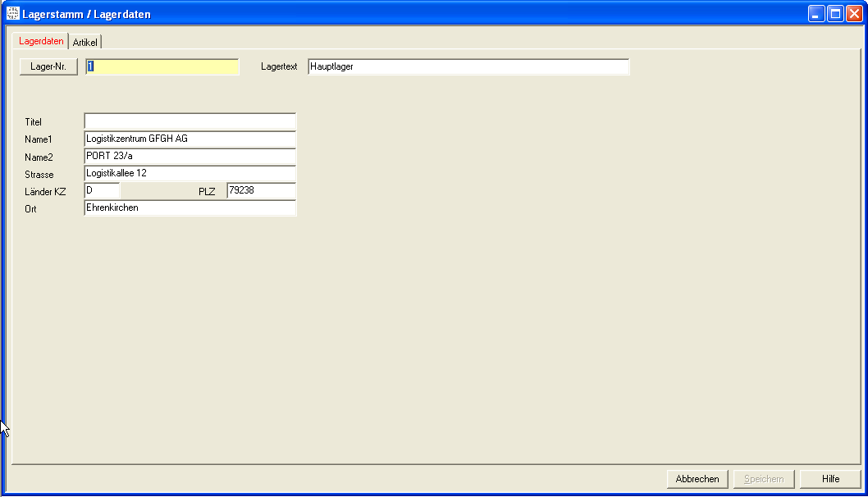This screenshot has width=868, height=497.
Task: Click the Name1 label
Action: pyautogui.click(x=39, y=139)
